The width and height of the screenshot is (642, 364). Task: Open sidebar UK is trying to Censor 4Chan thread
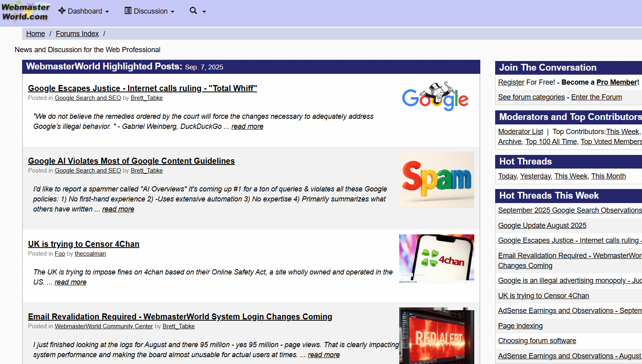(x=543, y=296)
